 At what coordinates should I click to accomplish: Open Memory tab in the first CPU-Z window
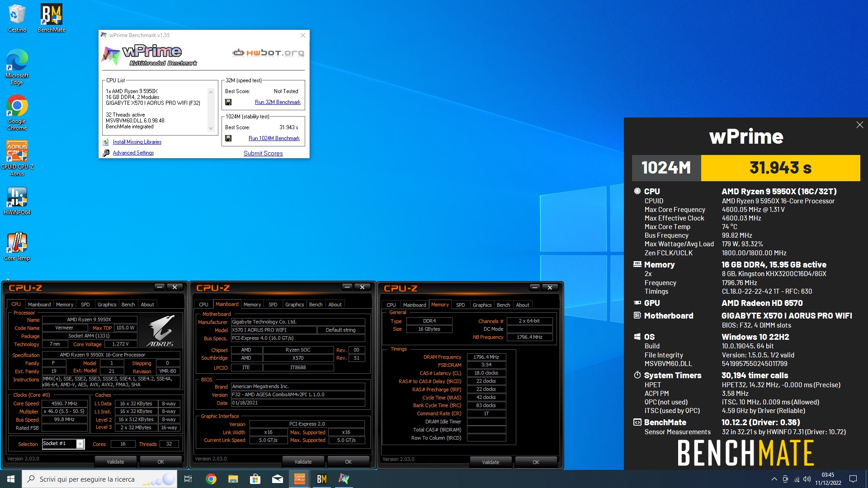coord(65,305)
